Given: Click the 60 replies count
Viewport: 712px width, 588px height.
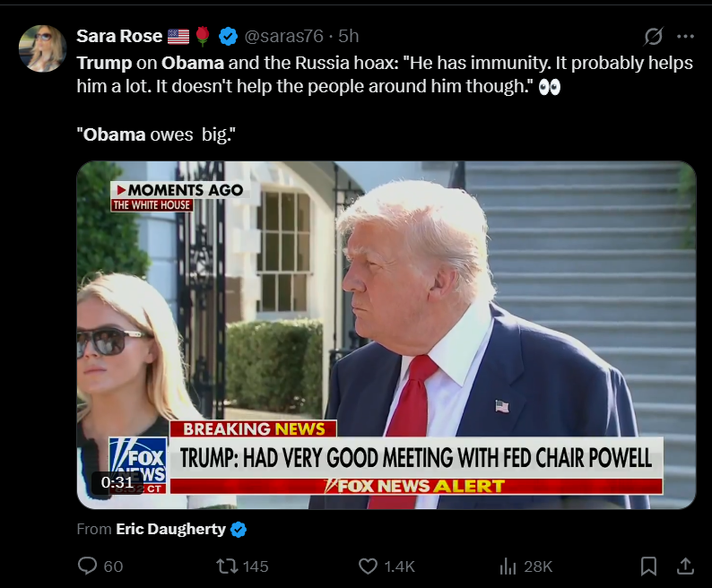Looking at the screenshot, I should click(113, 566).
